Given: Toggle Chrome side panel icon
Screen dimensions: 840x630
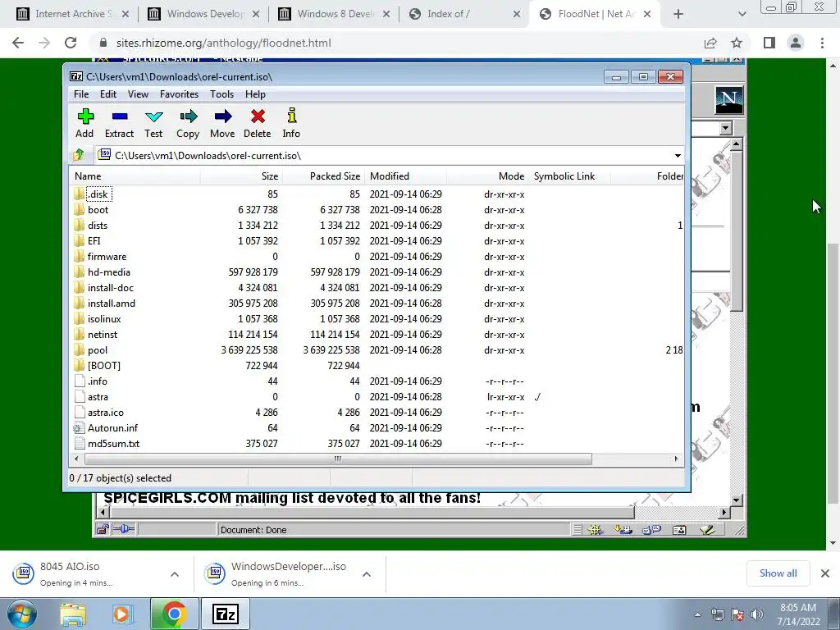Looking at the screenshot, I should tap(769, 43).
